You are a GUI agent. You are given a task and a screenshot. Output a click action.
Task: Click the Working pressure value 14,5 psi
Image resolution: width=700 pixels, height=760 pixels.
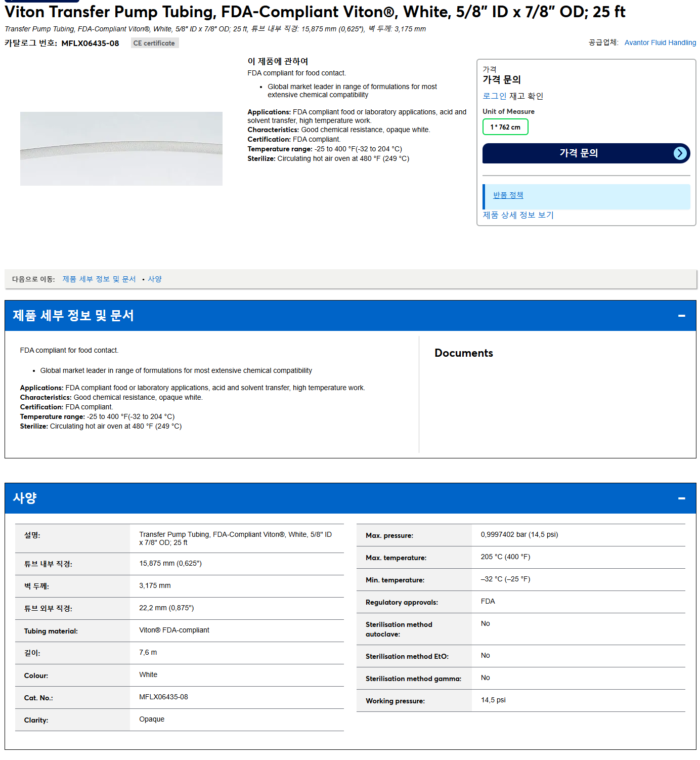coord(493,700)
